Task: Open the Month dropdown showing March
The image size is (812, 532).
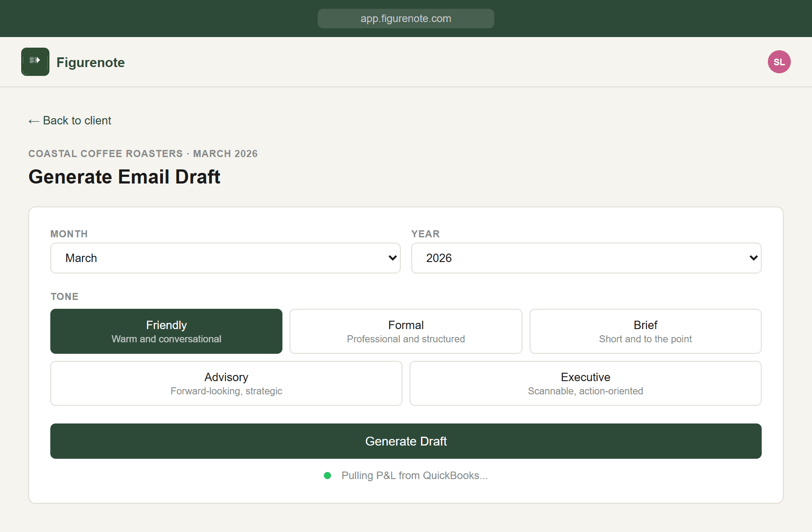Action: (226, 258)
